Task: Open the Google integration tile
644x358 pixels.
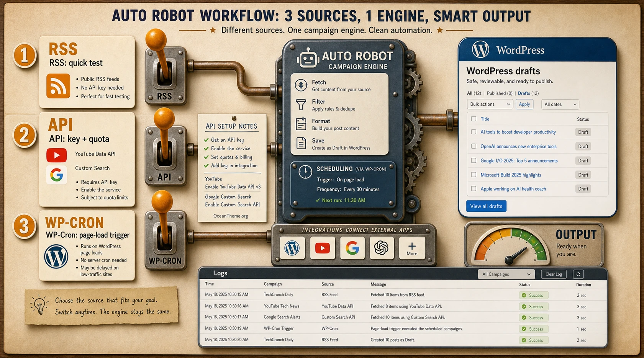Action: pos(352,248)
